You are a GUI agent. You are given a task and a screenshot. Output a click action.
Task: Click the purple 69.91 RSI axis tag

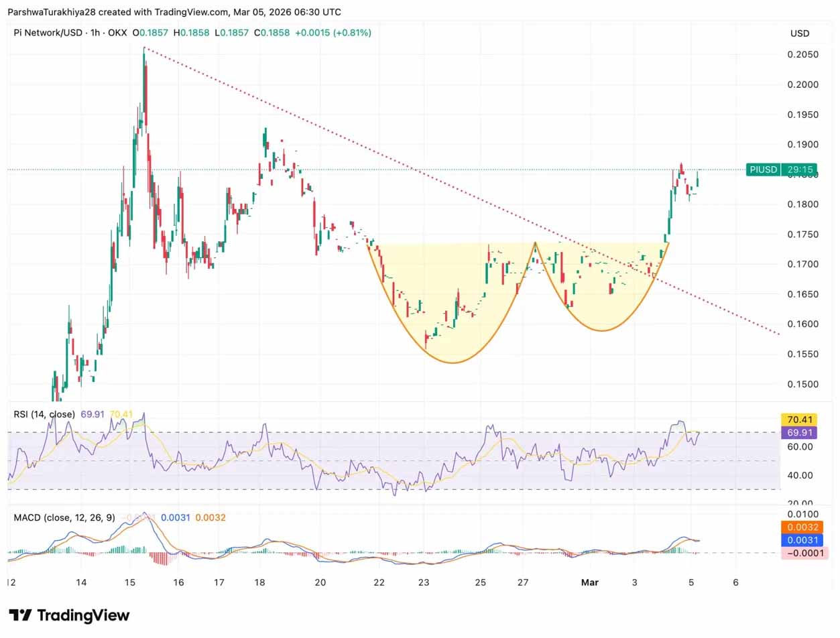pos(799,433)
